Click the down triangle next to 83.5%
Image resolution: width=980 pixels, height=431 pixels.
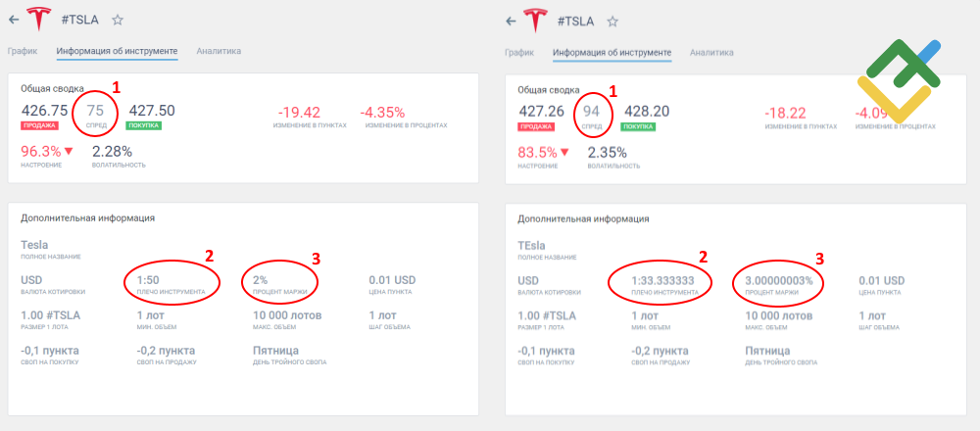[x=565, y=152]
